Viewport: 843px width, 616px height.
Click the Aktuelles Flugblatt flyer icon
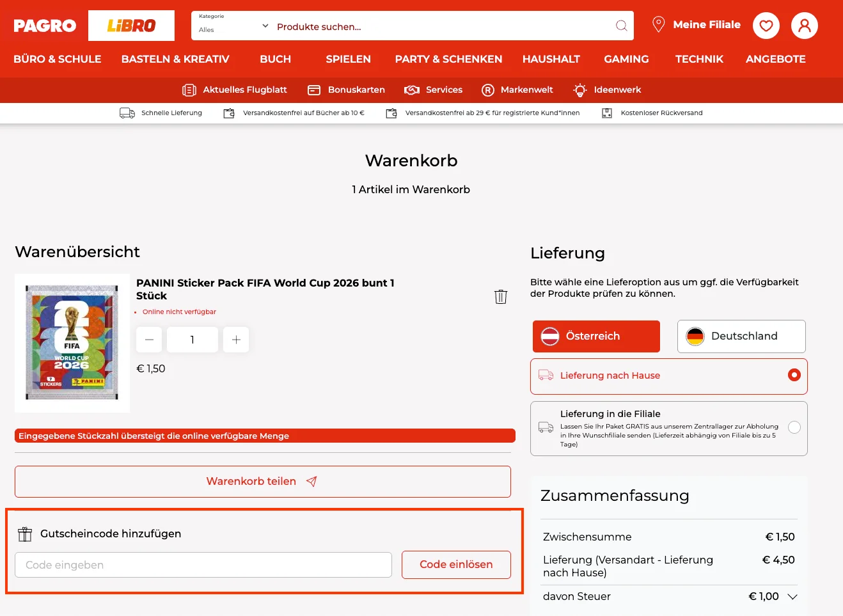189,90
